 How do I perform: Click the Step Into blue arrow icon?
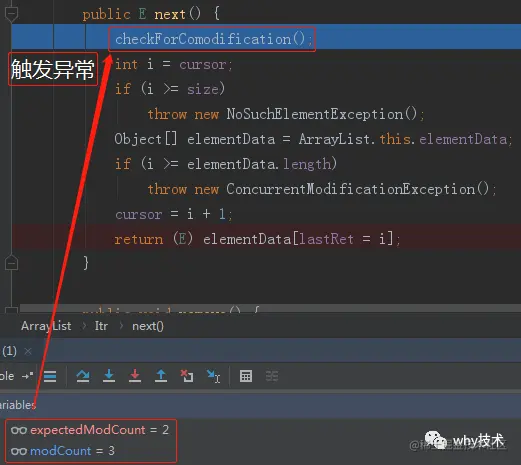109,376
